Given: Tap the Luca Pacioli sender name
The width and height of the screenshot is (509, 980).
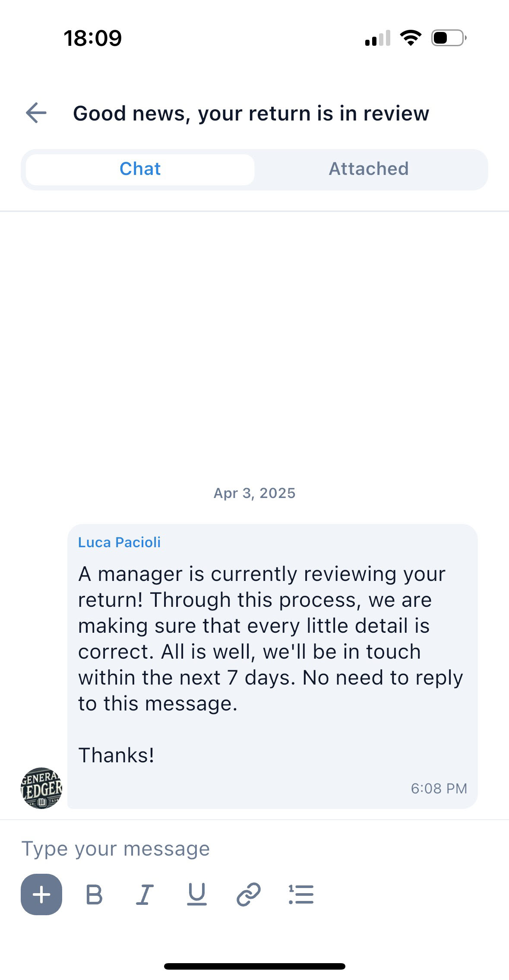Looking at the screenshot, I should pyautogui.click(x=119, y=542).
